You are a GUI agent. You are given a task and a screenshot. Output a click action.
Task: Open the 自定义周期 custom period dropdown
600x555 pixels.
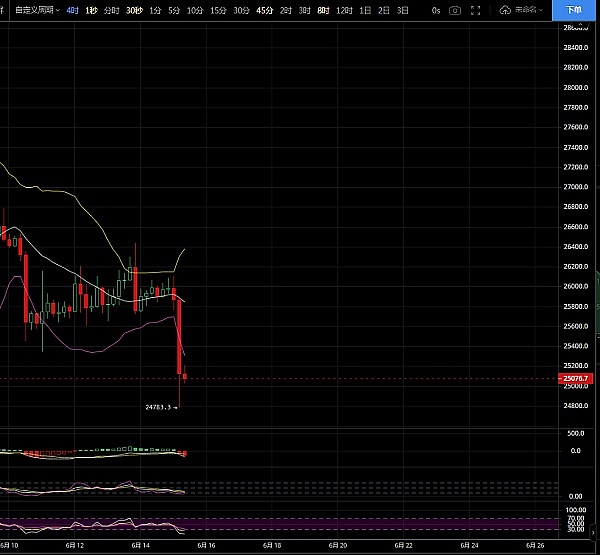[x=37, y=10]
